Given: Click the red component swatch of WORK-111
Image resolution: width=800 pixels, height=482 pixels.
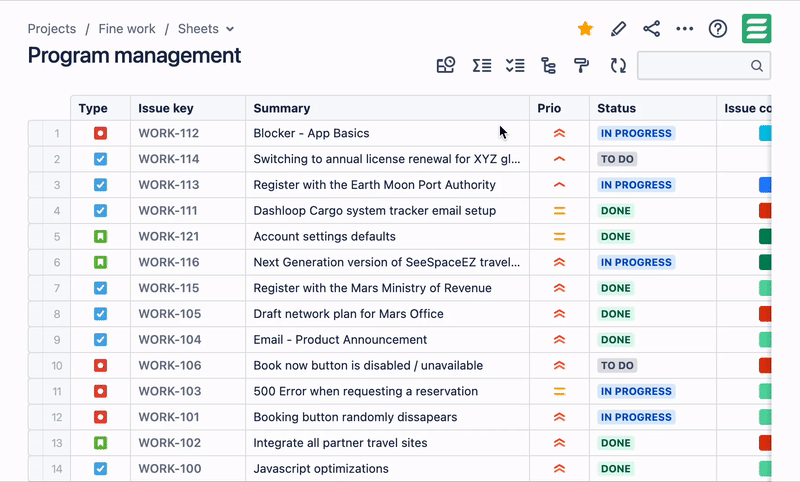Looking at the screenshot, I should coord(765,211).
